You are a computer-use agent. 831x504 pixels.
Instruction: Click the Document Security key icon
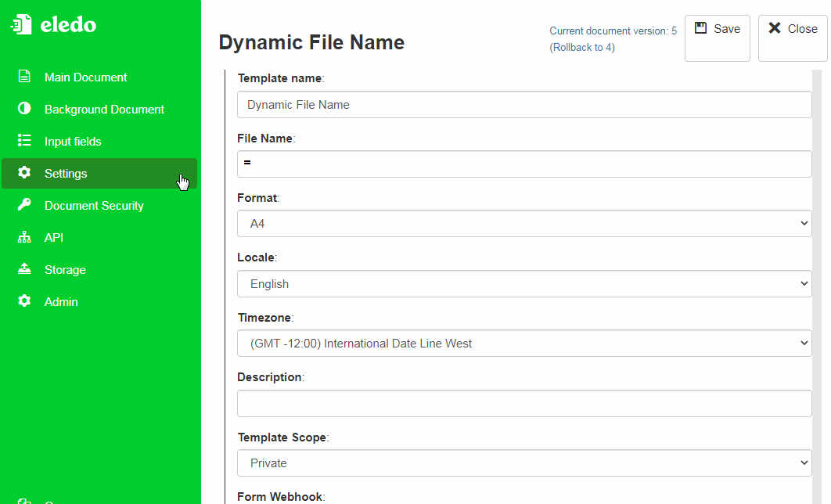[23, 205]
